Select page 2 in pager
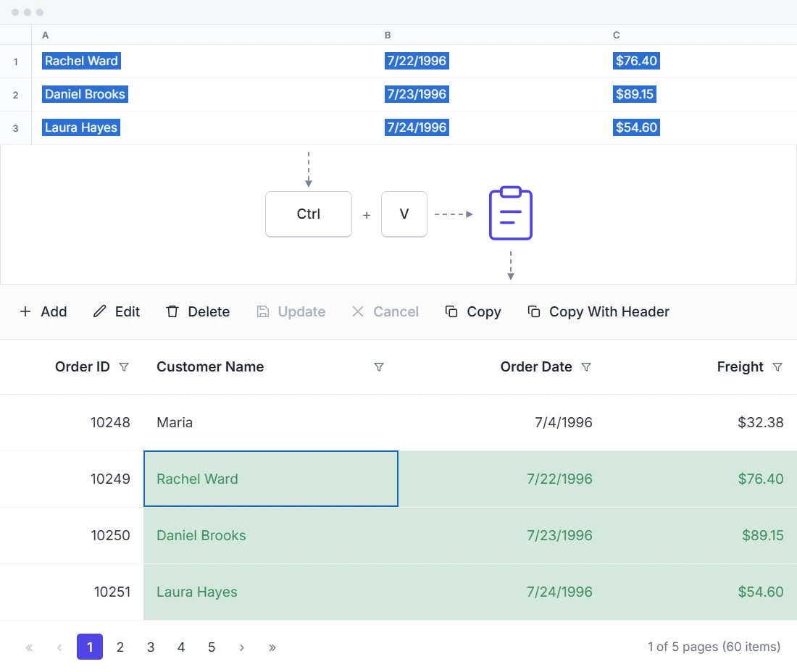797x672 pixels. pyautogui.click(x=120, y=647)
